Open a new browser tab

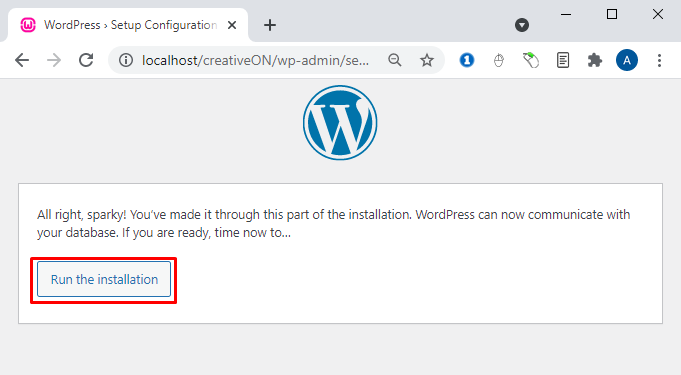pyautogui.click(x=270, y=25)
